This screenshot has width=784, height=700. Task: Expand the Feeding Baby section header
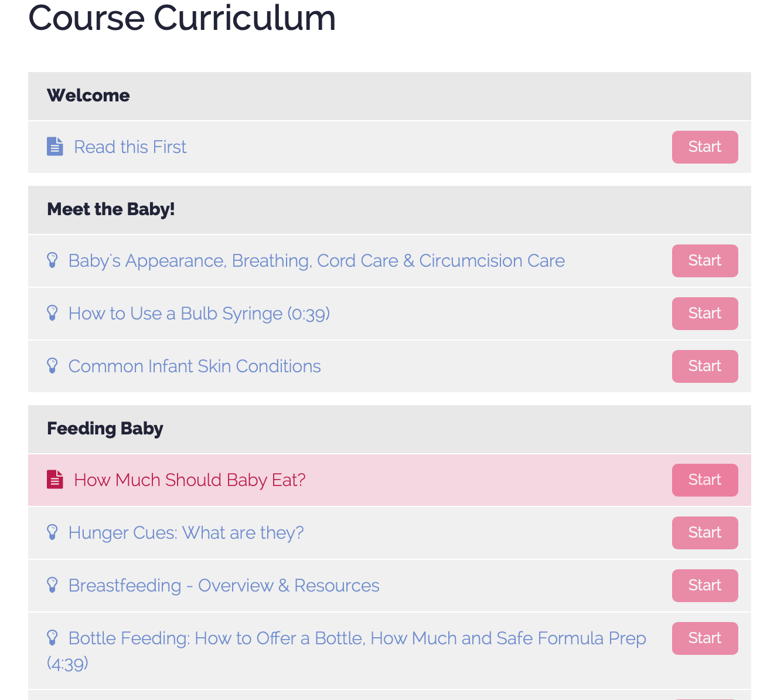(105, 429)
